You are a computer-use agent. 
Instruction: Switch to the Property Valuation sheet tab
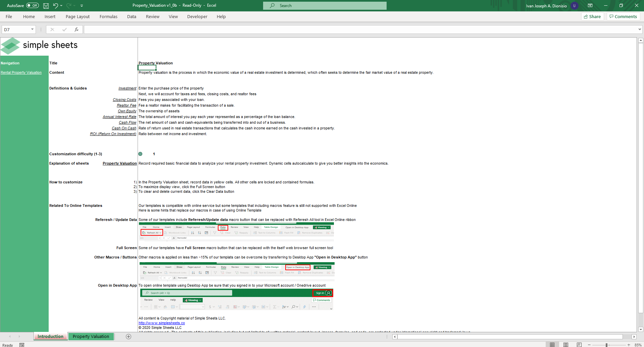[x=91, y=337]
